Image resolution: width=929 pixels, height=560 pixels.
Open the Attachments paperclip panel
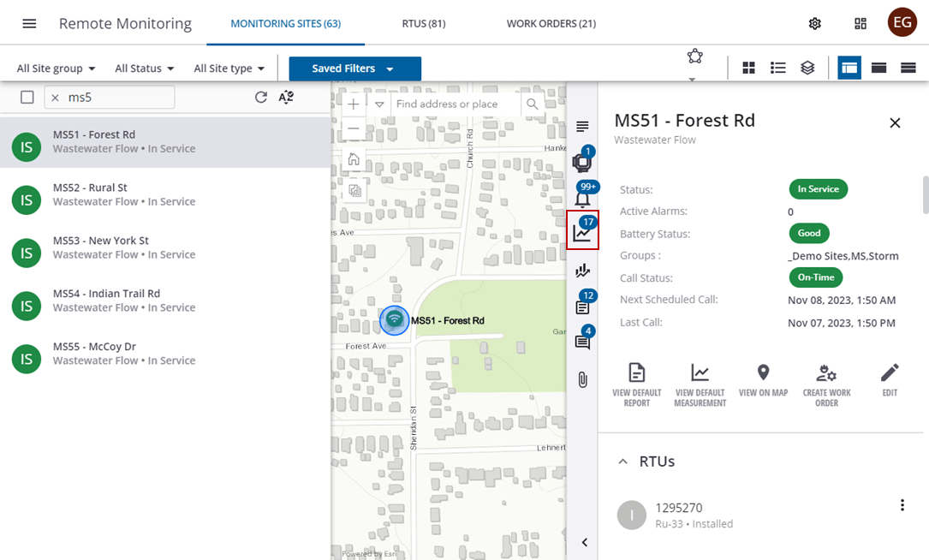(582, 377)
